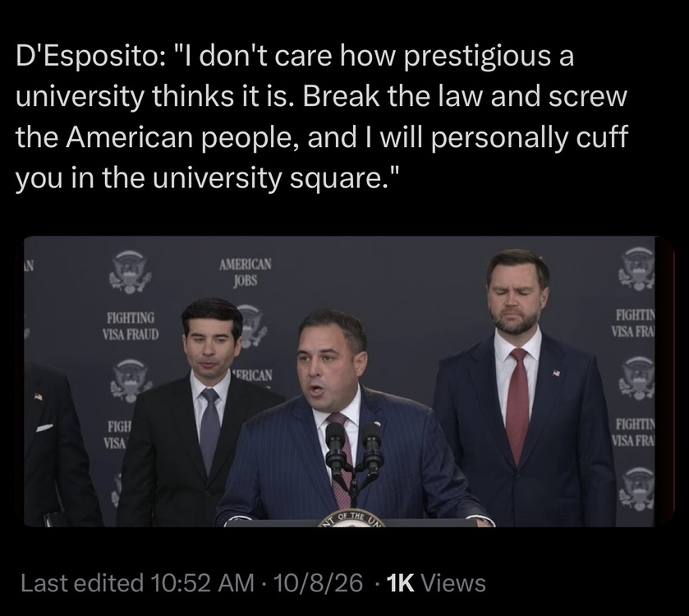Image resolution: width=689 pixels, height=616 pixels.
Task: Click the bottom right backdrop seal
Action: click(638, 489)
